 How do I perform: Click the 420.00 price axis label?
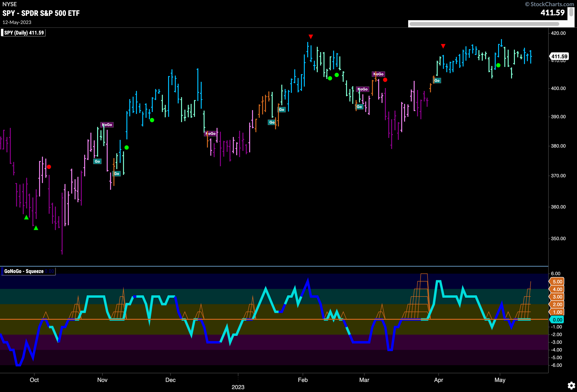tap(558, 33)
